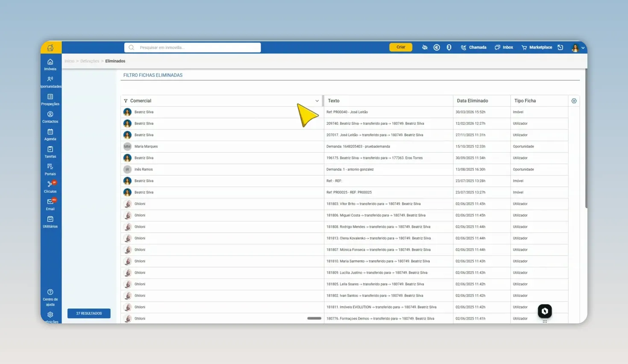Image resolution: width=628 pixels, height=364 pixels.
Task: Click the page vertical scrollbar
Action: (586, 139)
